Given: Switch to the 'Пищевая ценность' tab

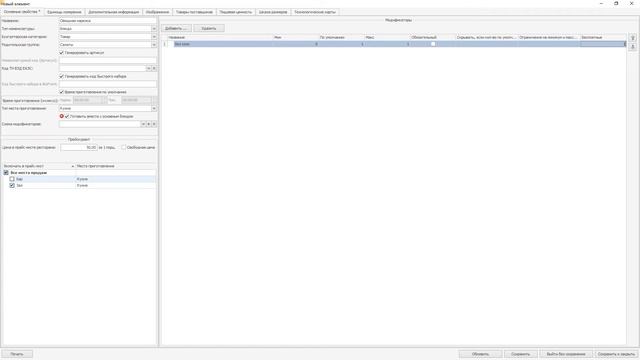Looking at the screenshot, I should tap(236, 12).
